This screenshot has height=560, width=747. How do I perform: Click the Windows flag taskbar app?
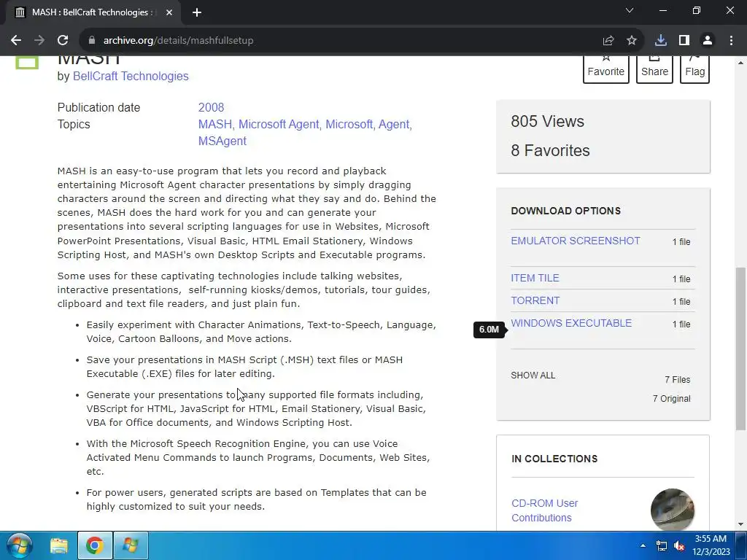[131, 545]
